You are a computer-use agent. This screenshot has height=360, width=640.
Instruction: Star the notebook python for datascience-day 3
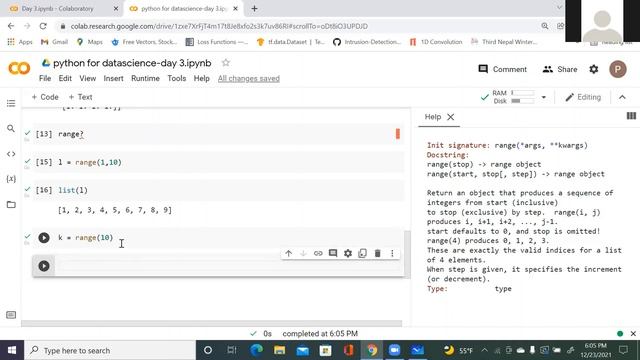click(x=226, y=63)
